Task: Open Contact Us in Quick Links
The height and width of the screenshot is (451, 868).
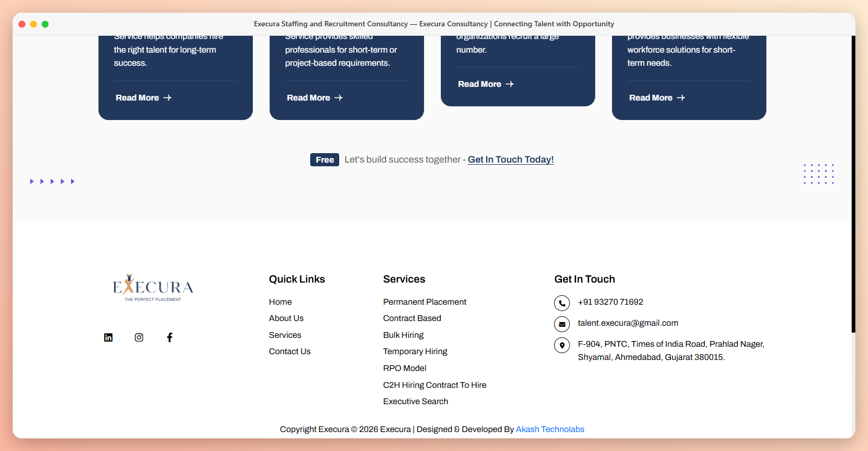Action: coord(290,352)
